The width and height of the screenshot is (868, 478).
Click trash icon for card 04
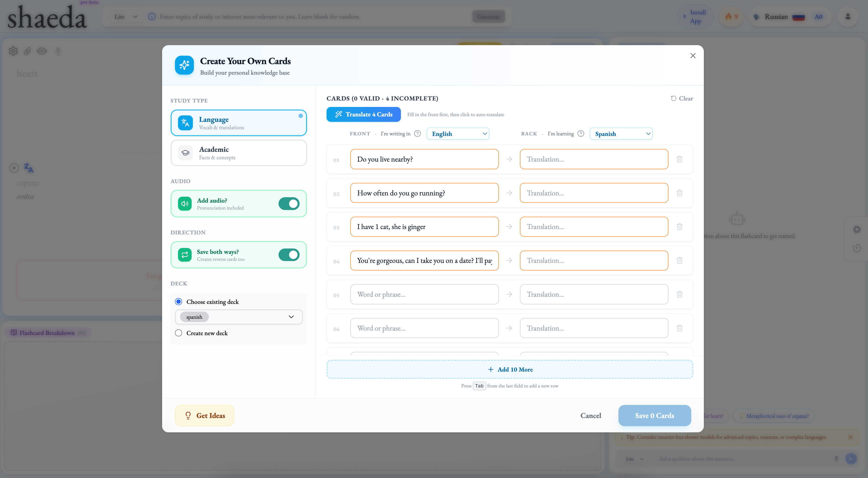679,260
